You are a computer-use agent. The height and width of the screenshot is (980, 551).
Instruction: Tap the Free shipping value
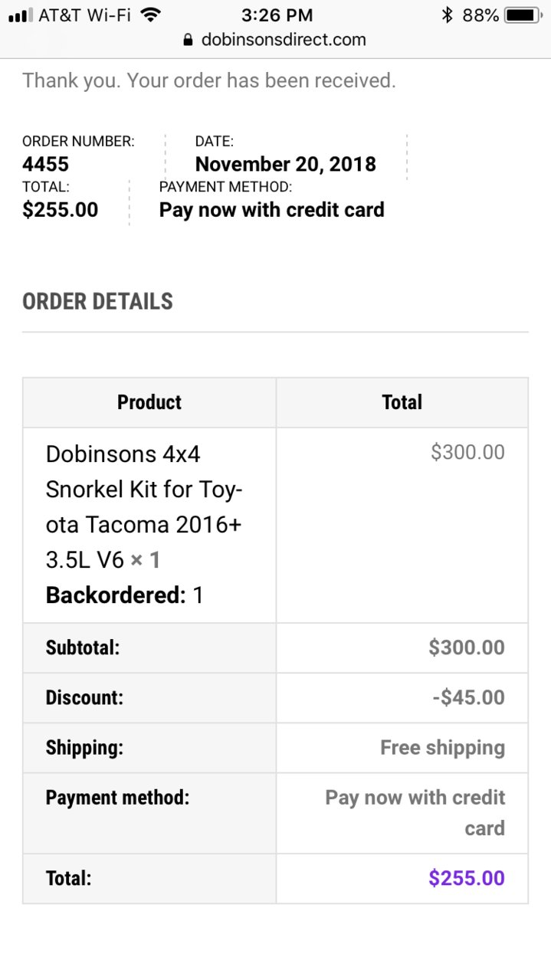coord(443,748)
